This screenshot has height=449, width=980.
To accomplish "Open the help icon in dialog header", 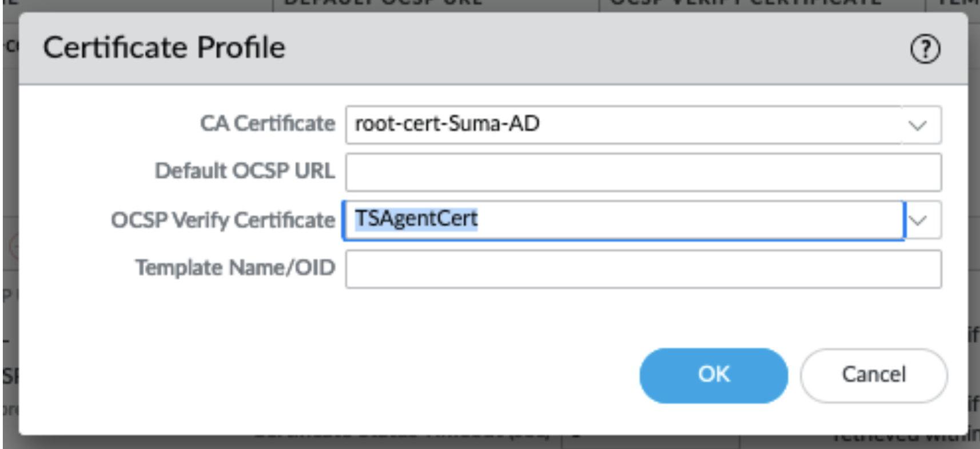I will 925,49.
